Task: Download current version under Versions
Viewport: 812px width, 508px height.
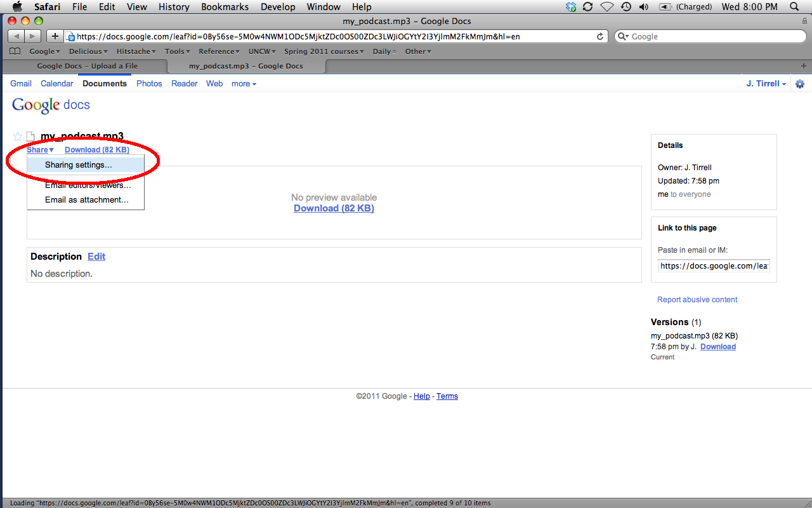Action: [718, 347]
